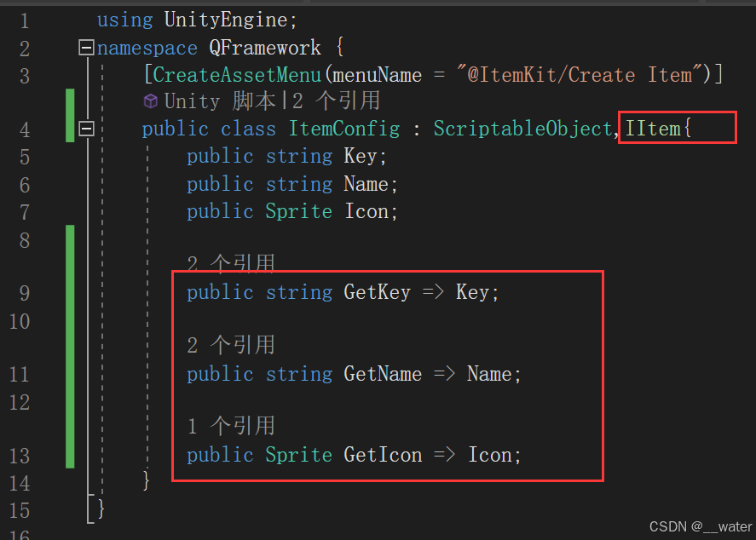756x540 pixels.
Task: Click line number 4 in the gutter
Action: click(x=25, y=129)
